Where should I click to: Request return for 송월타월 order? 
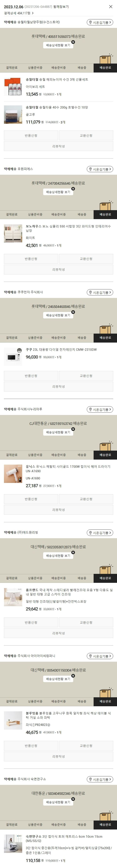tap(31, 135)
